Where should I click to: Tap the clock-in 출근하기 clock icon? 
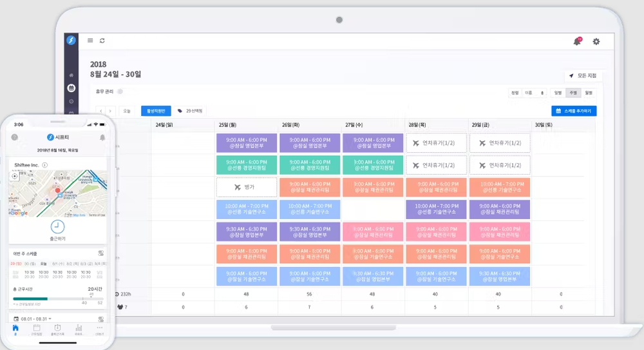(57, 227)
